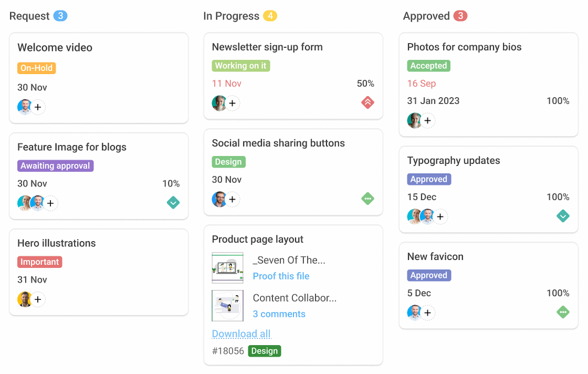Add assignee to New favicon card
588x374 pixels.
(427, 313)
